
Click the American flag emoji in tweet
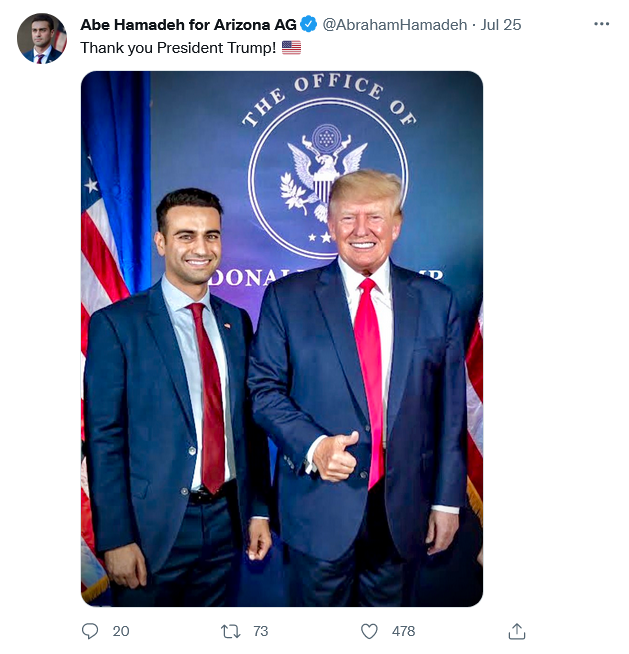(291, 48)
